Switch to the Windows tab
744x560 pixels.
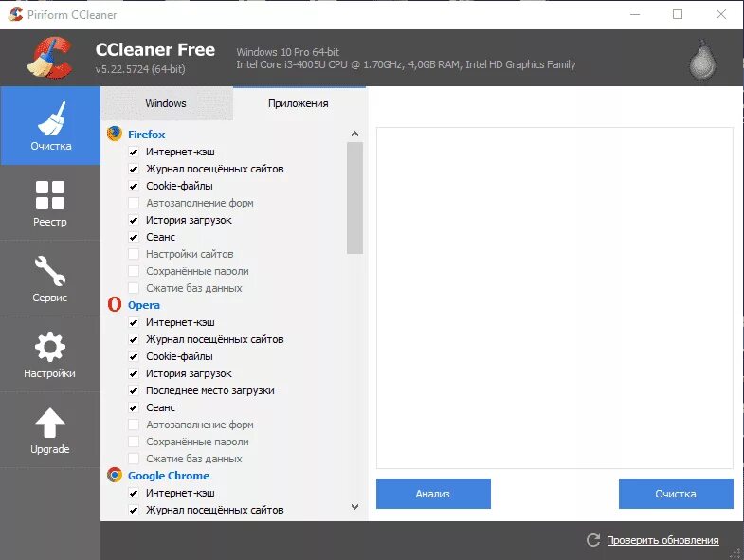click(x=166, y=103)
